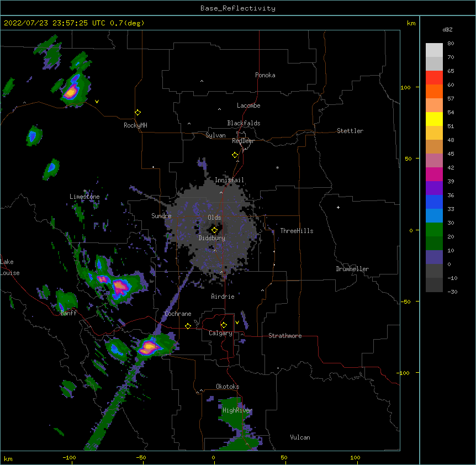Click the Calgary city label

click(220, 333)
